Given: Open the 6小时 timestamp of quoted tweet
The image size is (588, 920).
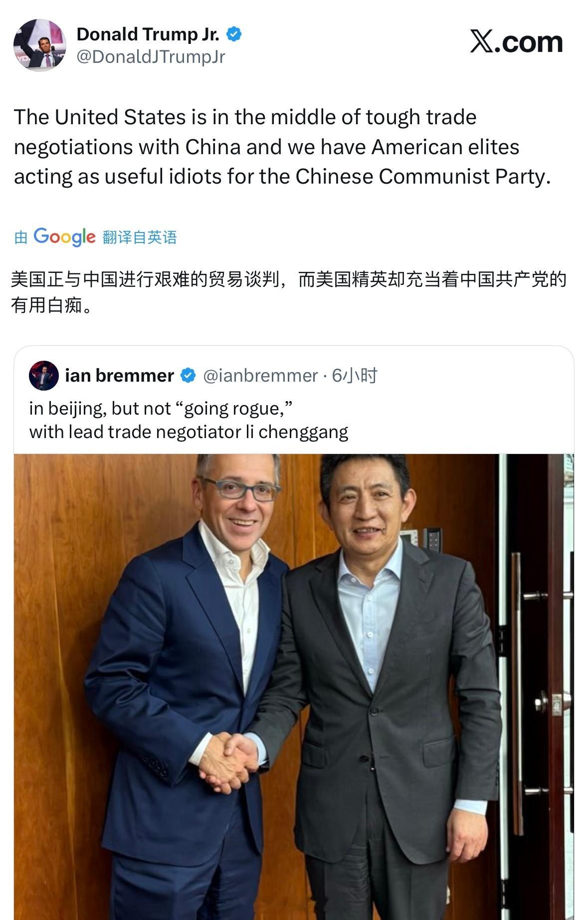Looking at the screenshot, I should [355, 375].
